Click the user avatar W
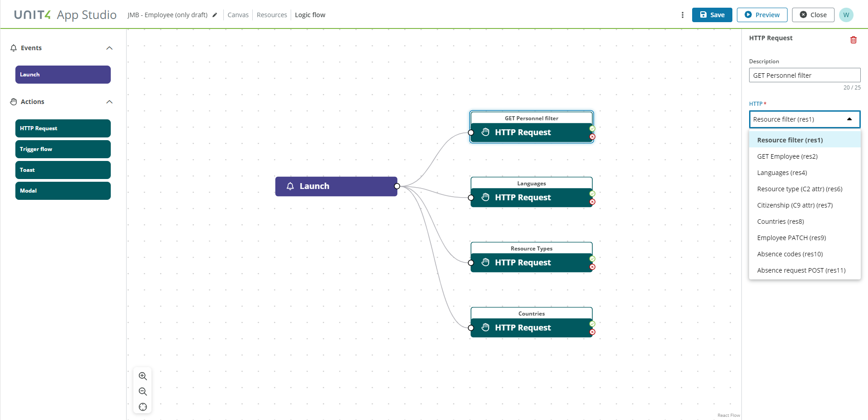The image size is (868, 420). coord(846,15)
